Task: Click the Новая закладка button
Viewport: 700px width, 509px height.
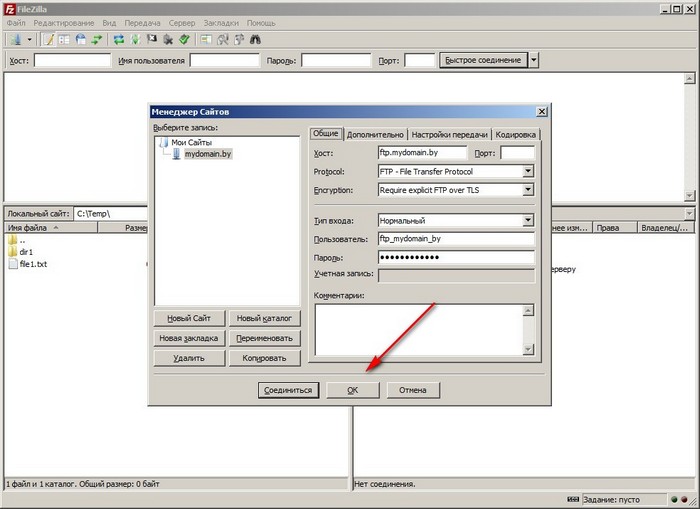Action: 189,338
